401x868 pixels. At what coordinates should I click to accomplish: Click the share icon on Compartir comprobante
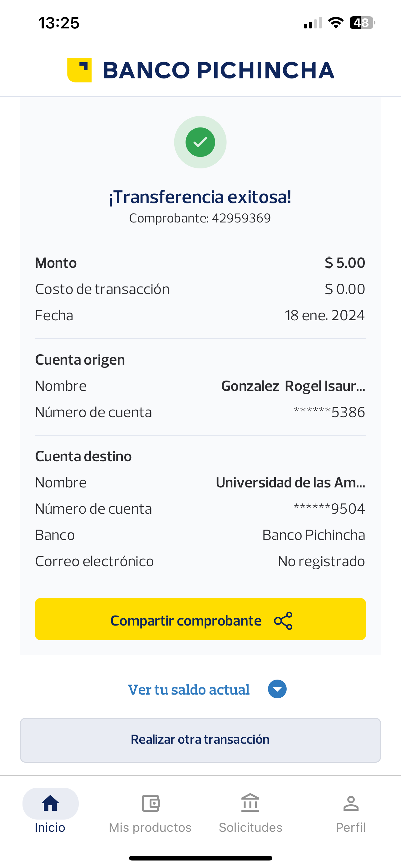(x=283, y=621)
